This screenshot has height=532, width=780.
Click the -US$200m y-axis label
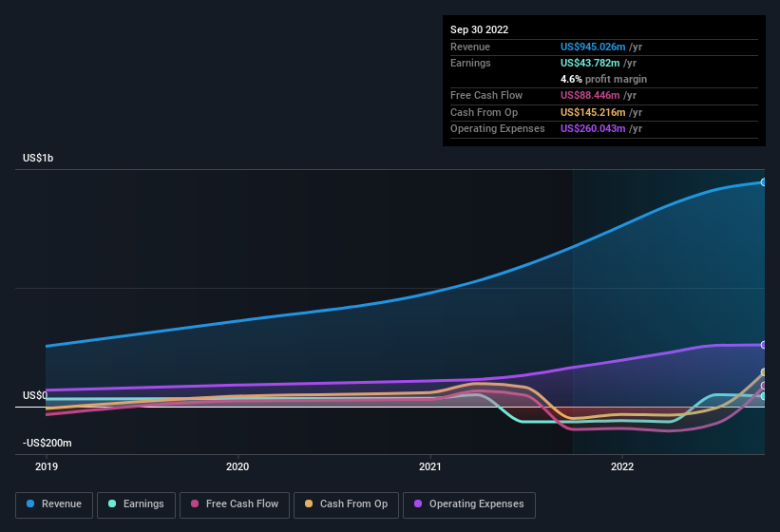48,443
